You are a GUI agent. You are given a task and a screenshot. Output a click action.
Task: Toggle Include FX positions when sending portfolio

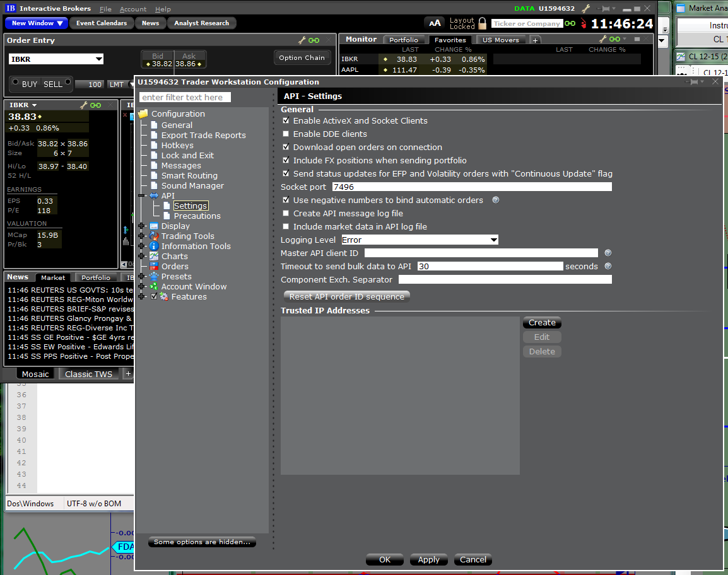point(286,161)
